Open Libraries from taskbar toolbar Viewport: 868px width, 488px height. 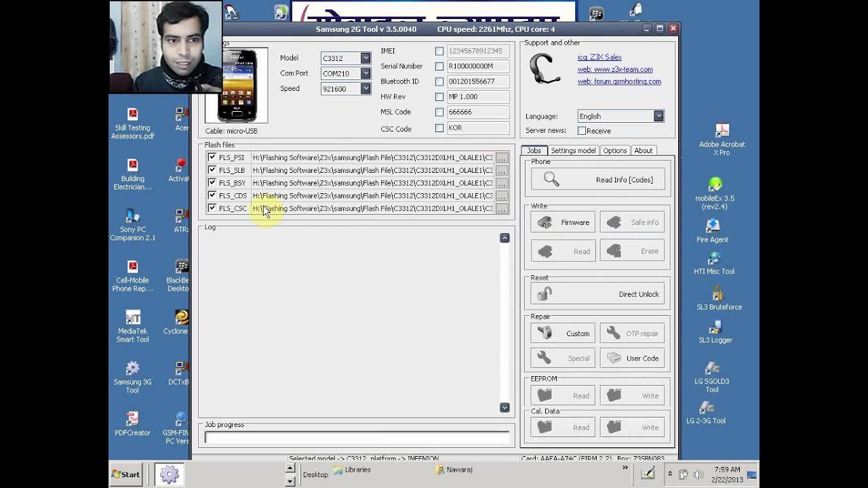352,470
